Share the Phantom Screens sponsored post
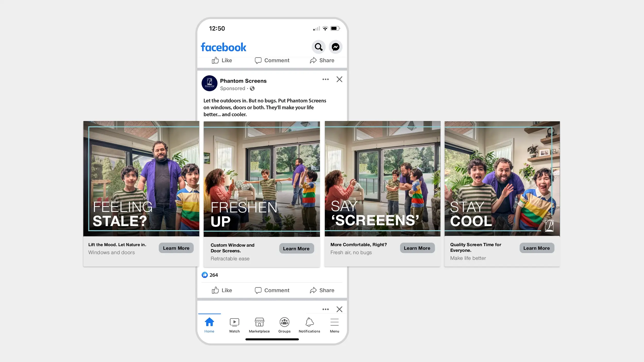The image size is (644, 362). coord(322,290)
